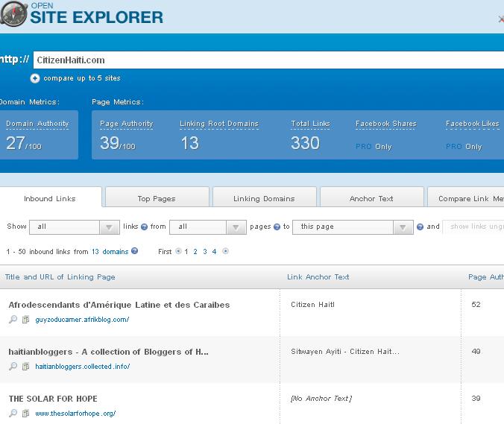Go to results page 4
The width and height of the screenshot is (504, 424).
tap(214, 252)
